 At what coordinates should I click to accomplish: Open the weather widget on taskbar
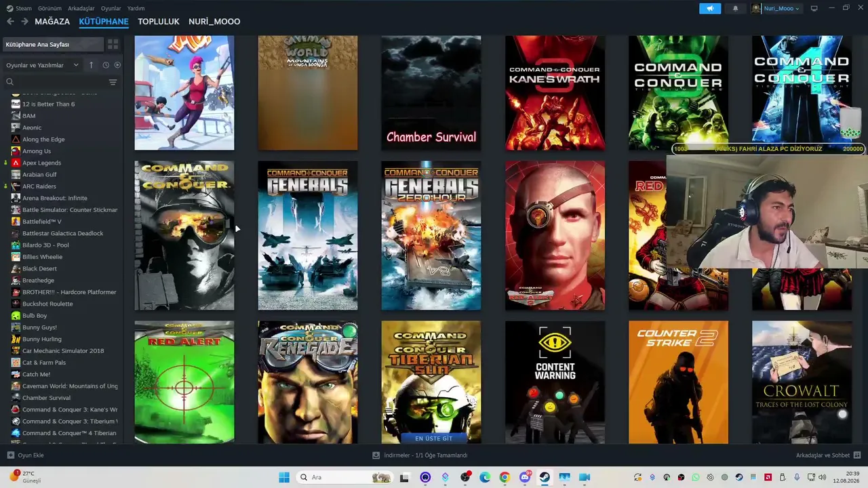coord(25,477)
